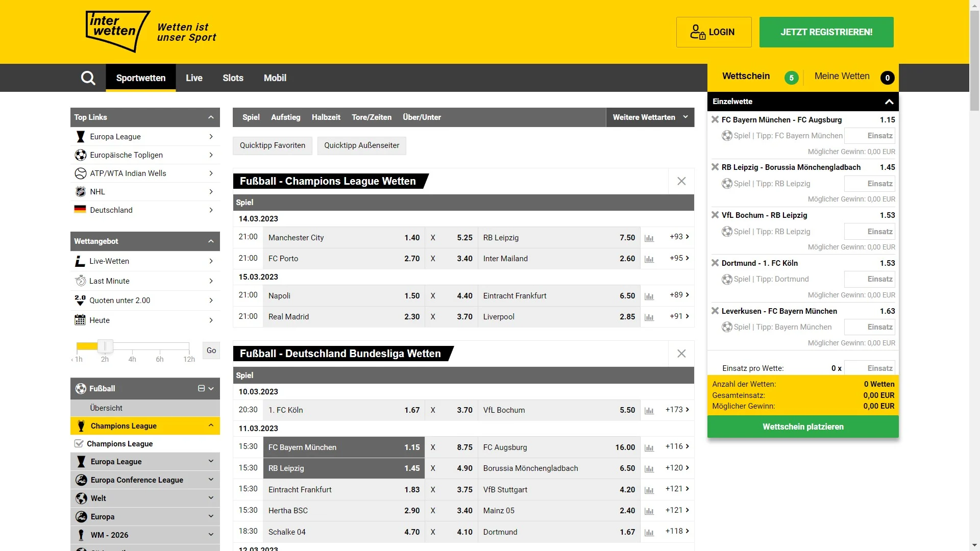This screenshot has height=551, width=980.
Task: Deselect RB Leipzig 1.45 odds
Action: point(345,468)
